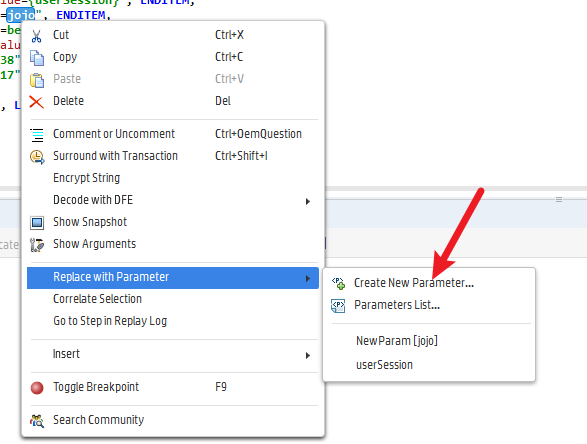
Task: Select Encrypt String menu entry
Action: pyautogui.click(x=173, y=178)
